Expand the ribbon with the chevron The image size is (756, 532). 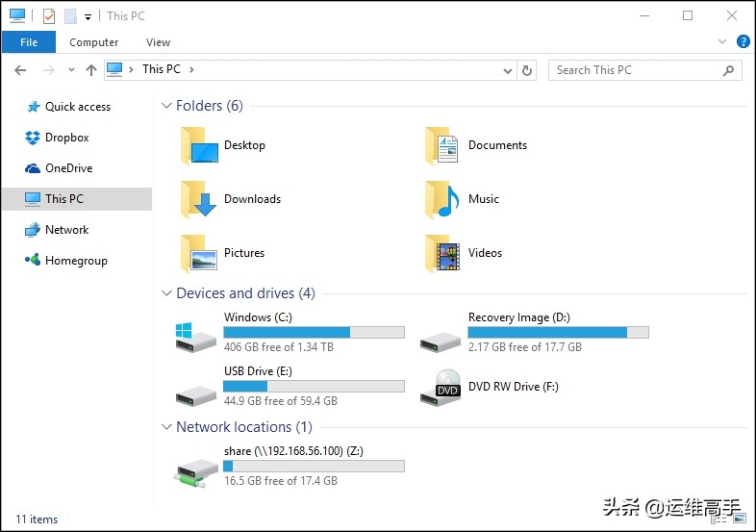[721, 41]
